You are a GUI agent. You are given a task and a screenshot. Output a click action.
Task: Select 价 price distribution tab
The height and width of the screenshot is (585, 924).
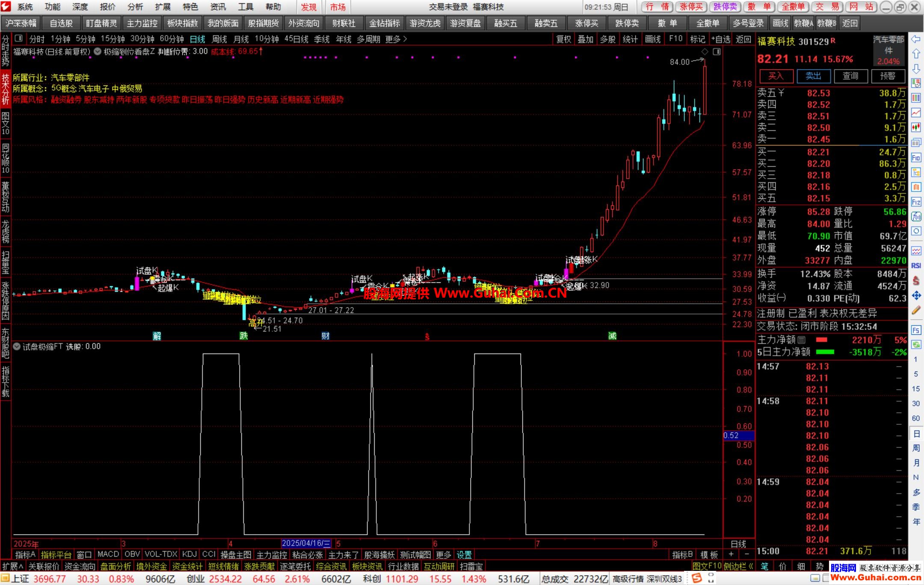(x=782, y=567)
